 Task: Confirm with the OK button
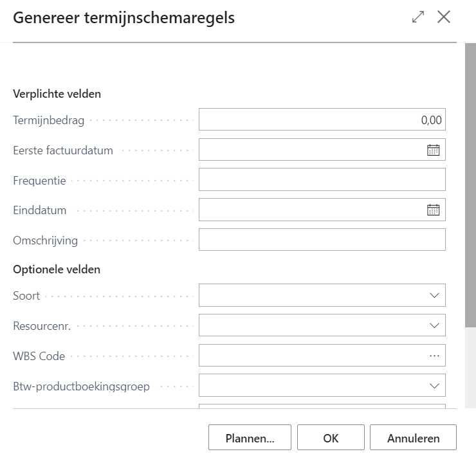pos(331,438)
